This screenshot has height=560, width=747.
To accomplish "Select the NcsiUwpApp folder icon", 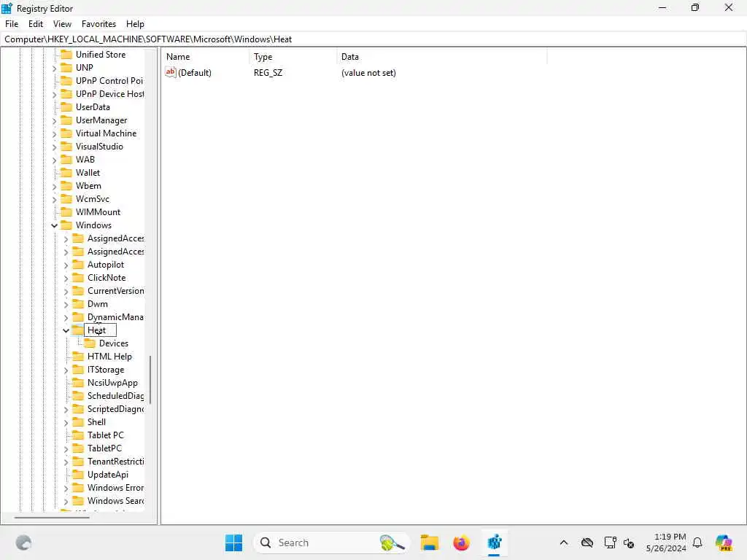I will 77,382.
